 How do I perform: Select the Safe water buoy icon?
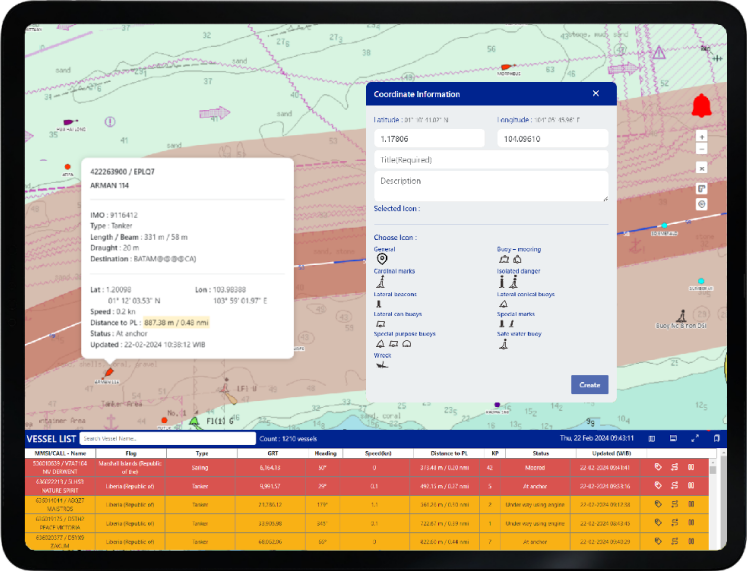(x=503, y=344)
